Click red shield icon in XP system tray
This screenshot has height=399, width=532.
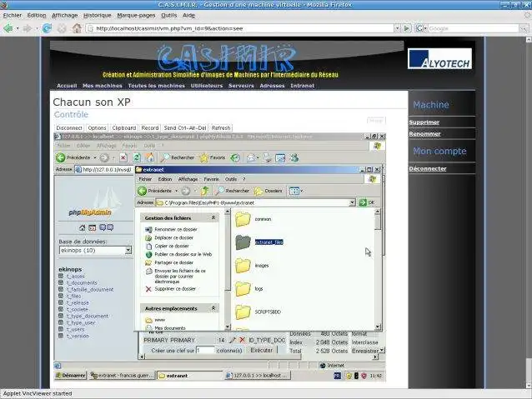[364, 376]
